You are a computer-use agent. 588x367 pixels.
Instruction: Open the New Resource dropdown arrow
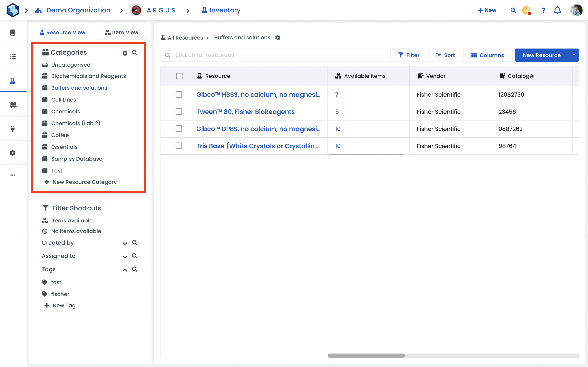click(574, 55)
